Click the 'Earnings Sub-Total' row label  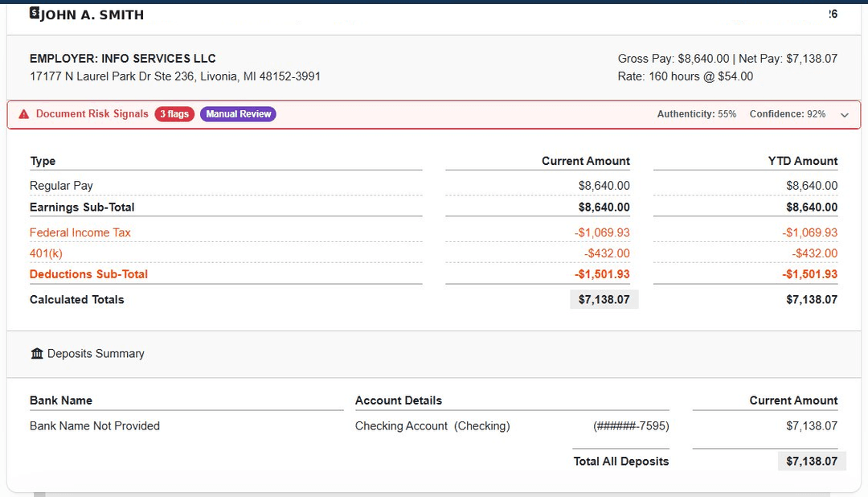coord(82,207)
